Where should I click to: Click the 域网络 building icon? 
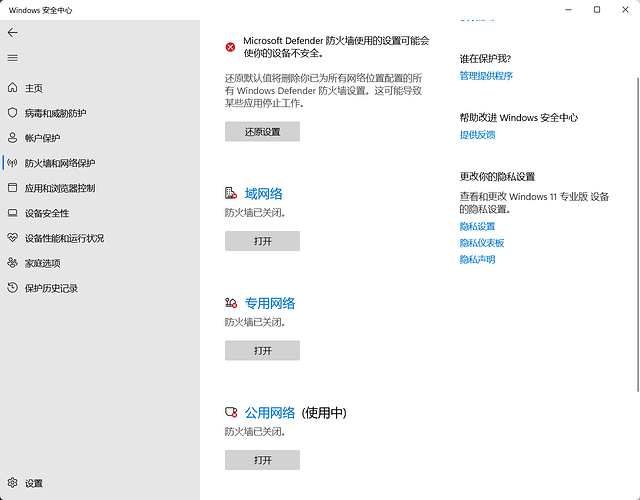click(x=231, y=193)
